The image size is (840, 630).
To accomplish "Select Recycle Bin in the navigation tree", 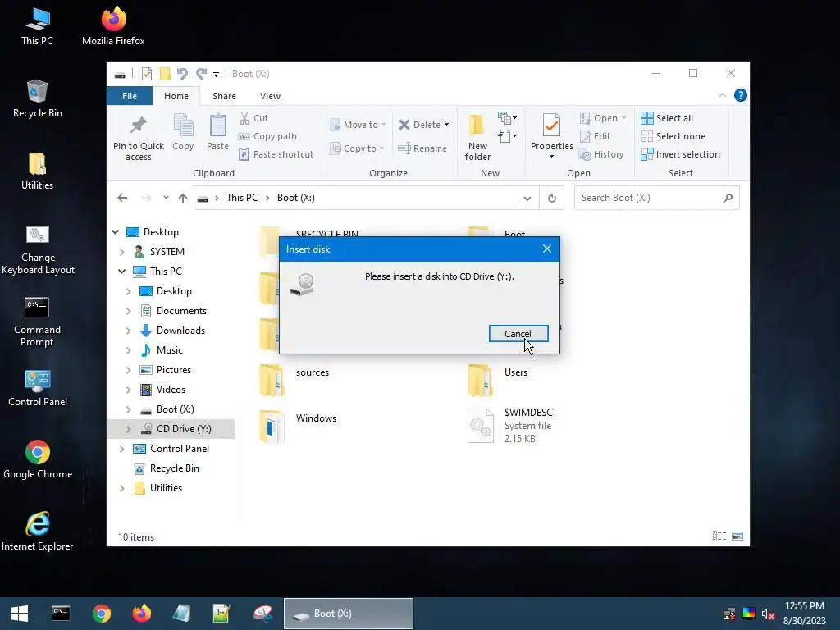I will 174,468.
